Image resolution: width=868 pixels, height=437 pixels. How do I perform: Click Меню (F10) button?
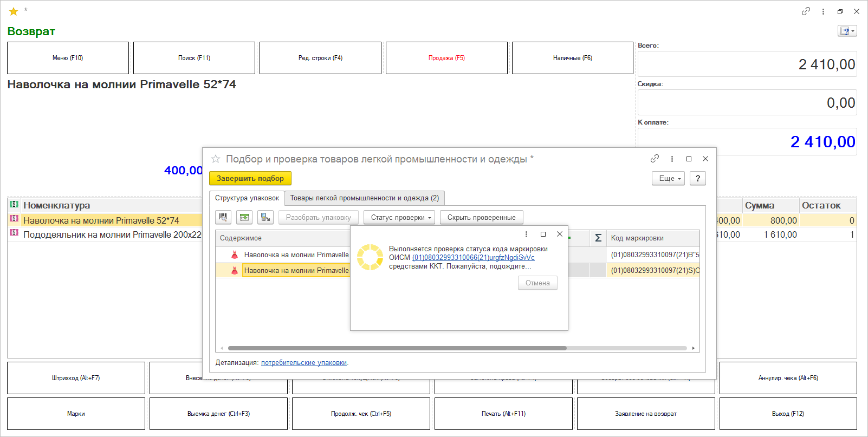pos(68,58)
